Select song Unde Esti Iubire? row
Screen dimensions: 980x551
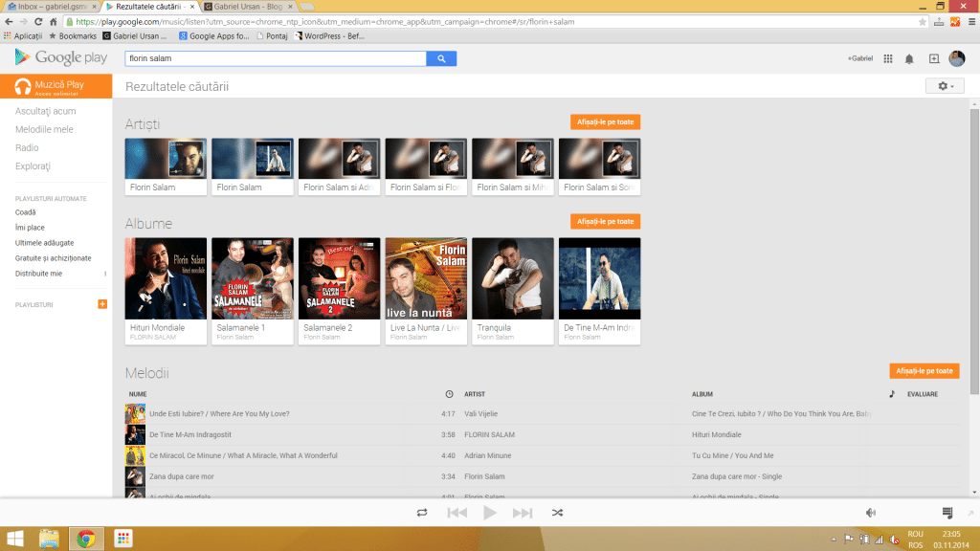[x=543, y=413]
